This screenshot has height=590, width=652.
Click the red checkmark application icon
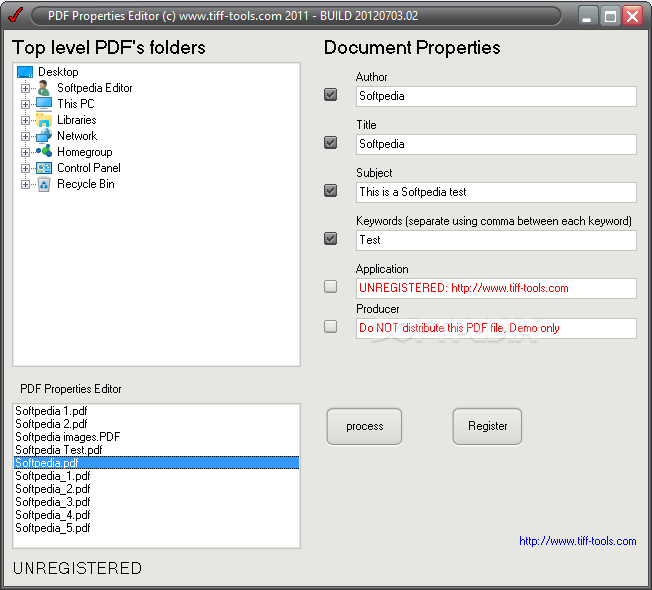point(16,16)
